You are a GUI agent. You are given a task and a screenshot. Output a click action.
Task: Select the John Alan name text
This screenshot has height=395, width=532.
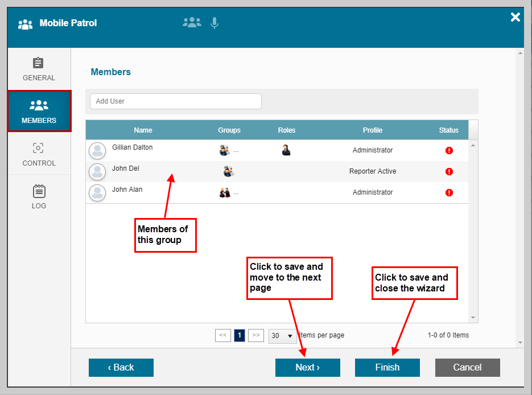[x=127, y=190]
